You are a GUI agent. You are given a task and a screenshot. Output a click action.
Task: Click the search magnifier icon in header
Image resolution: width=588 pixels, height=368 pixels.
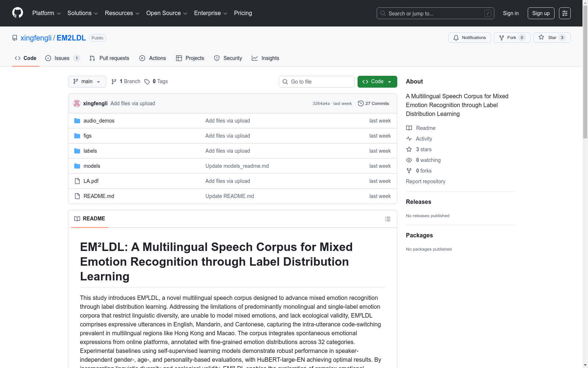point(383,13)
